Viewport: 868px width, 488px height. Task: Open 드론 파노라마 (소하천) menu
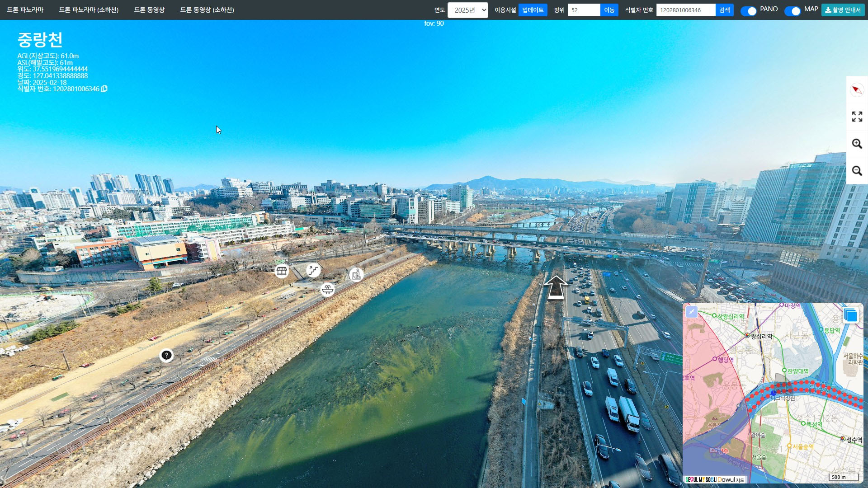point(89,10)
